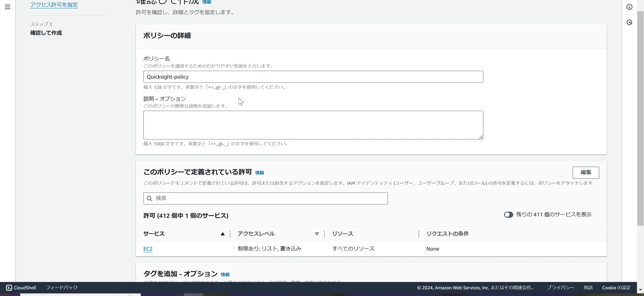Open 用語 link in footer
Screen dimensions: 644x296
588,287
